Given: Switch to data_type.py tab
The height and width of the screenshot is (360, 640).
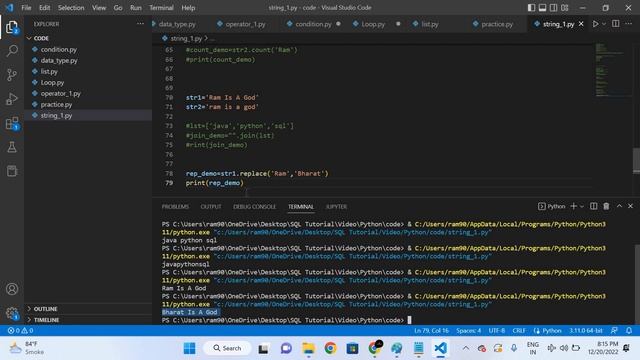Looking at the screenshot, I should 177,24.
